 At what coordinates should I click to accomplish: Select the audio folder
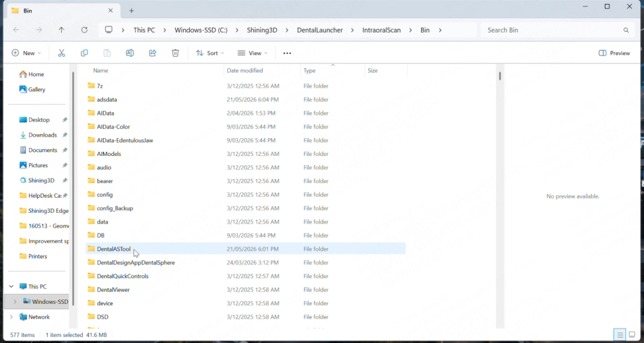pos(104,167)
